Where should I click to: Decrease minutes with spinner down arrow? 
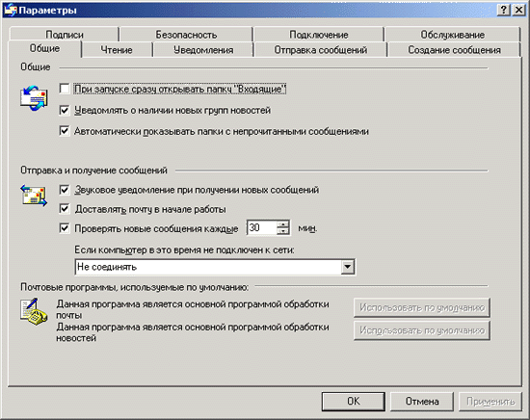pos(282,231)
